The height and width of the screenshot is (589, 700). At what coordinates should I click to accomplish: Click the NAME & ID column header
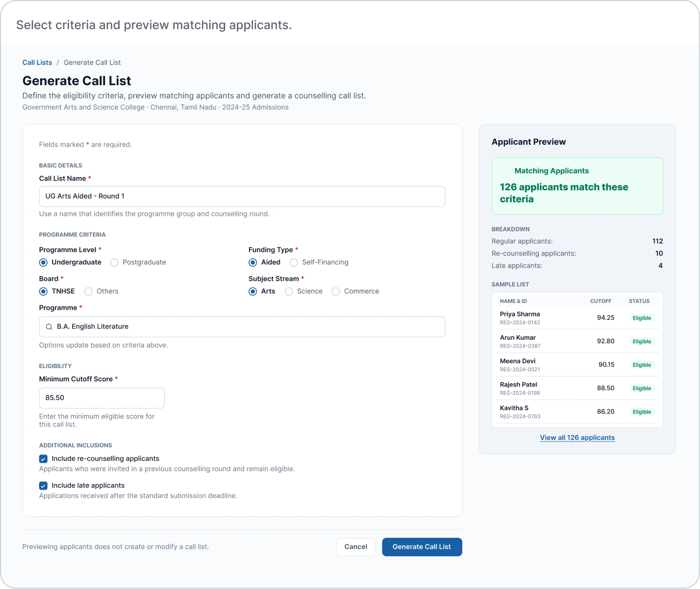pyautogui.click(x=513, y=301)
